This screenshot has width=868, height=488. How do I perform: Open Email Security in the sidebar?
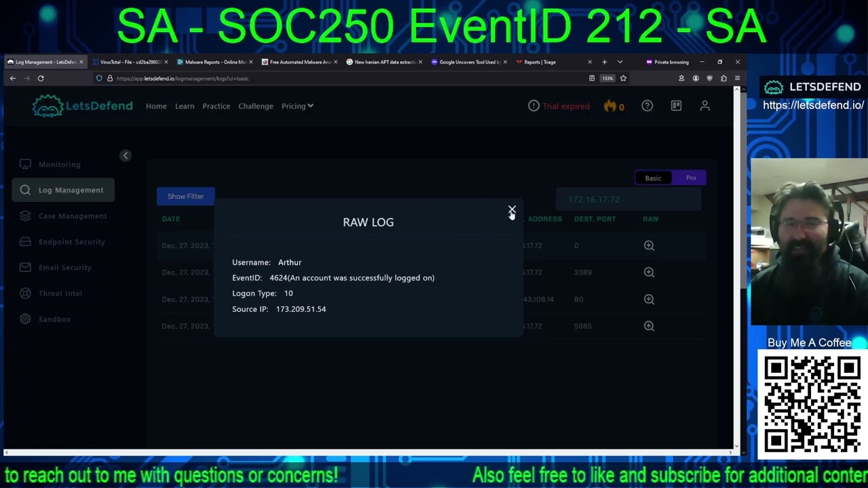tap(63, 268)
